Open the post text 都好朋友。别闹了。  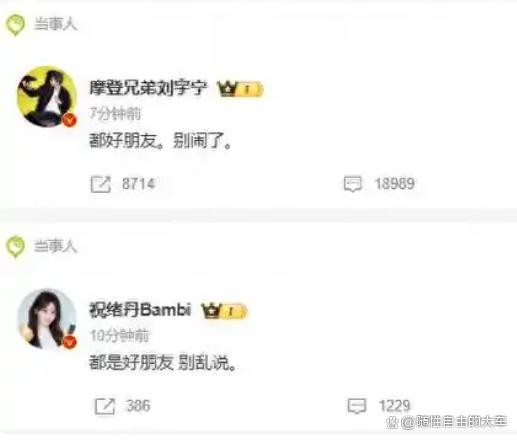[160, 141]
